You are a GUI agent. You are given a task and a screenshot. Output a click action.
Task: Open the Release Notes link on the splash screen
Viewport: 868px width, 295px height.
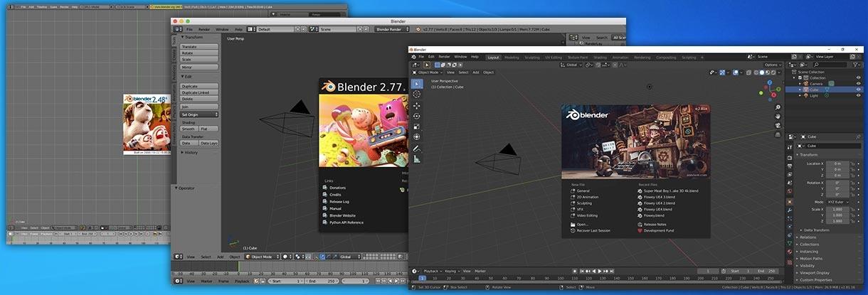pos(655,224)
